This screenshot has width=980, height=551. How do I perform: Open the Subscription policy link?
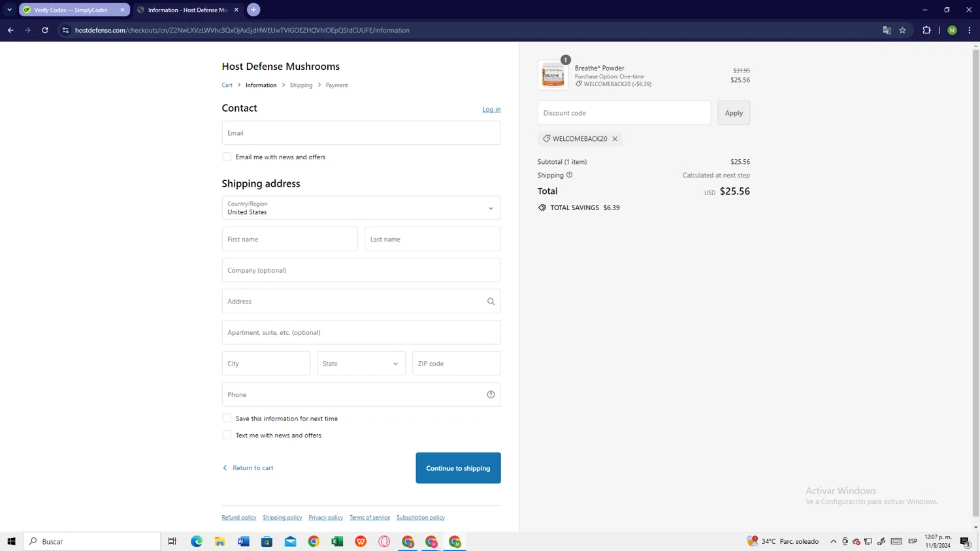click(x=421, y=518)
